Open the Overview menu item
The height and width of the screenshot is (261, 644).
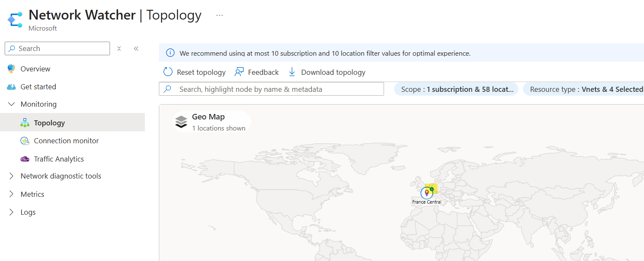tap(35, 69)
